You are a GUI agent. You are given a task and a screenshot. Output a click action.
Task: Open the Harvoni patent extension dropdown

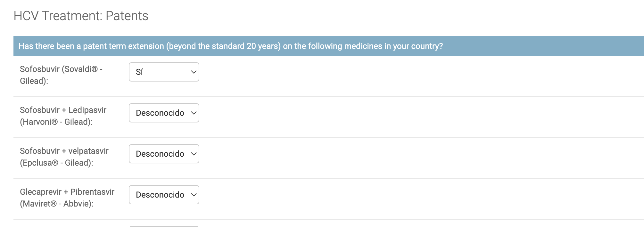tap(164, 113)
